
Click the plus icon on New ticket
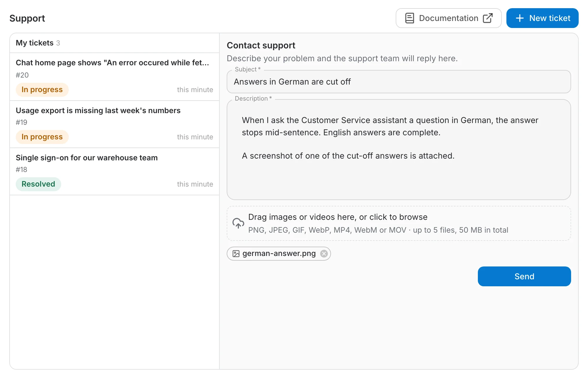click(520, 18)
